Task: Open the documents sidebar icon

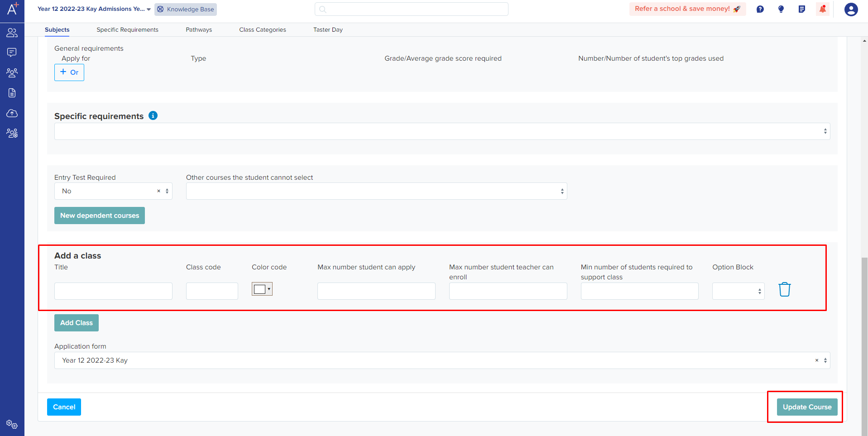Action: [x=12, y=93]
